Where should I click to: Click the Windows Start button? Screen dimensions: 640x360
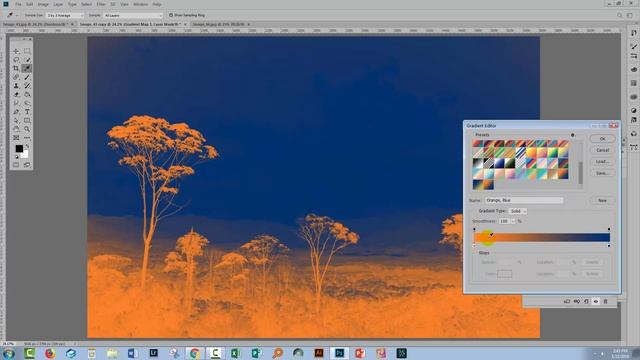click(9, 353)
